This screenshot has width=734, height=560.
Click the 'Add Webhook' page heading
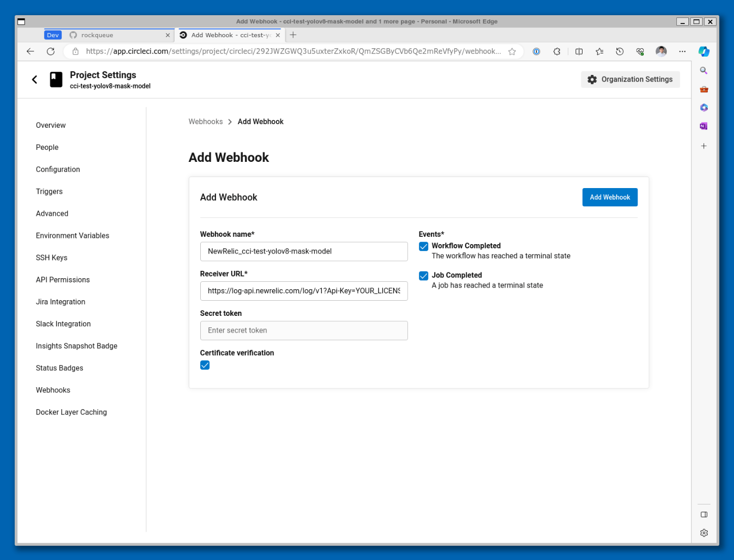pyautogui.click(x=229, y=157)
